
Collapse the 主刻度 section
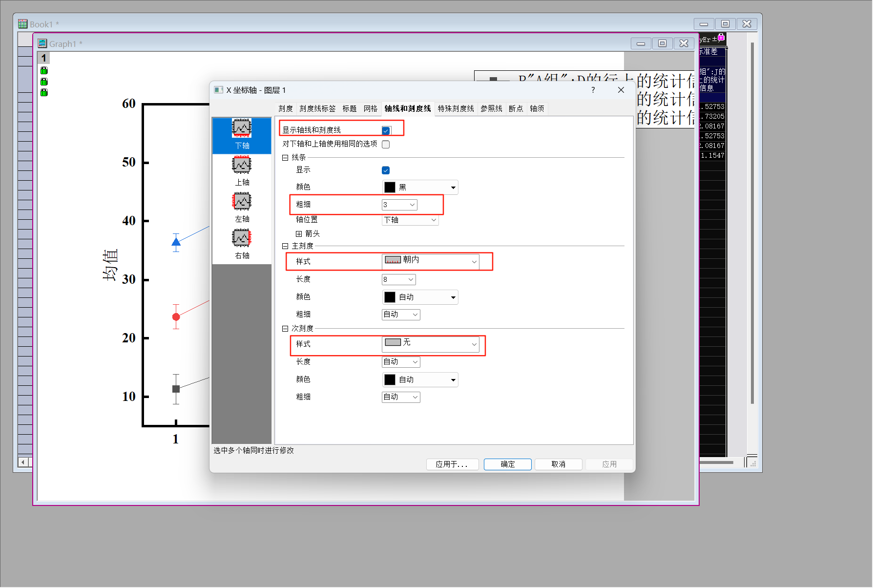pos(285,246)
